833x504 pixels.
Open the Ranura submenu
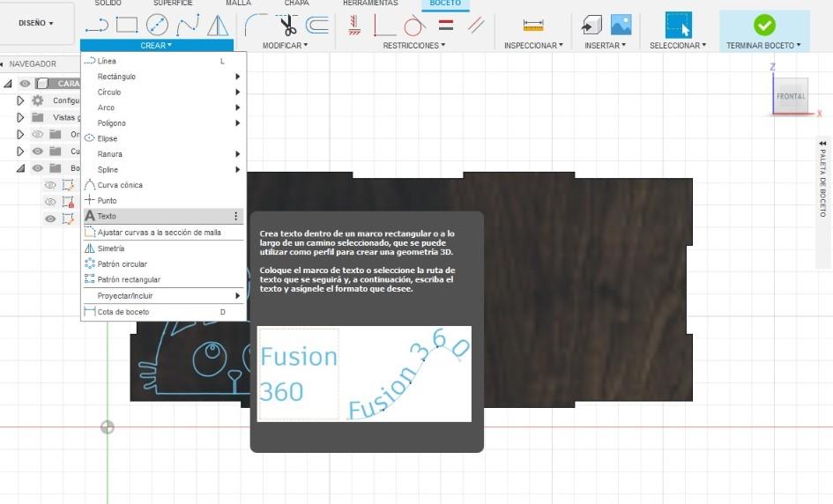[163, 154]
